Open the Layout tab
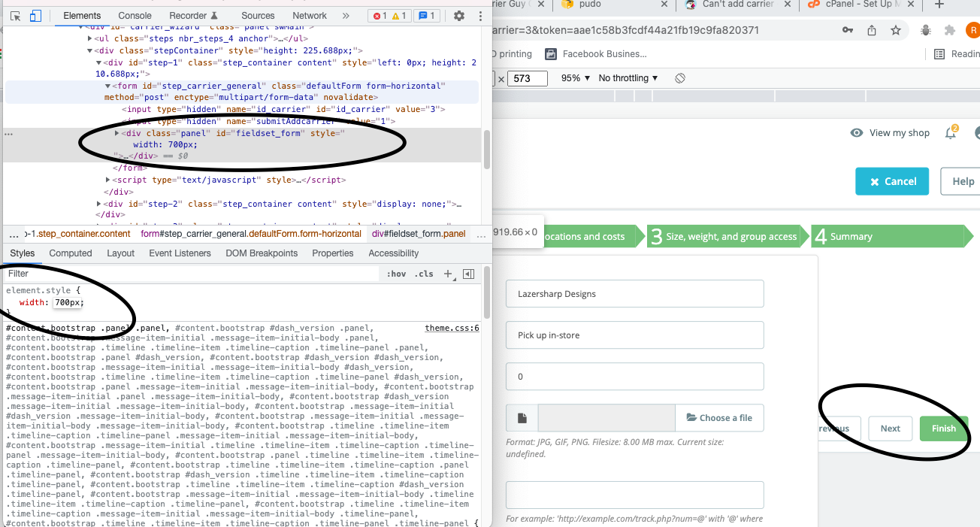980x527 pixels. pyautogui.click(x=120, y=253)
